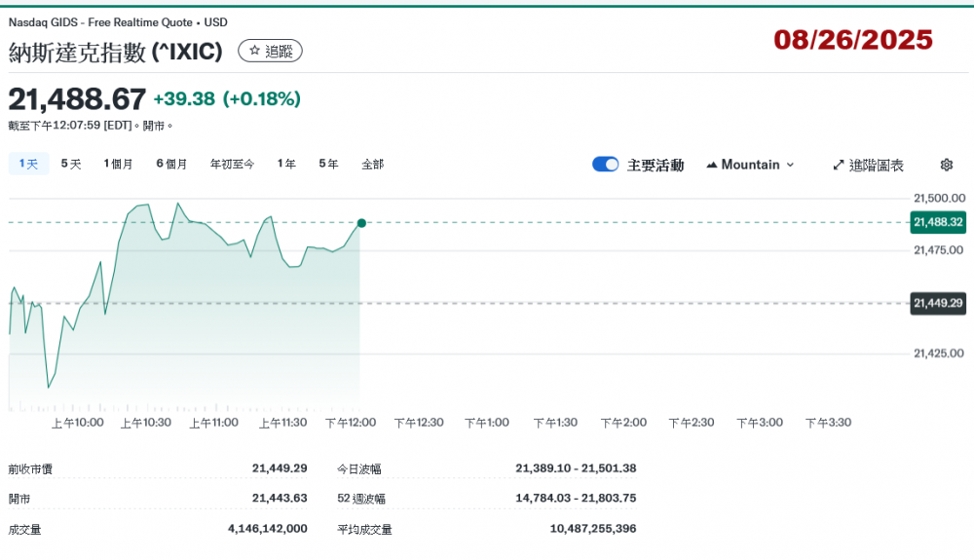This screenshot has width=974, height=560.
Task: Show the 1個月 chart range
Action: pos(119,164)
